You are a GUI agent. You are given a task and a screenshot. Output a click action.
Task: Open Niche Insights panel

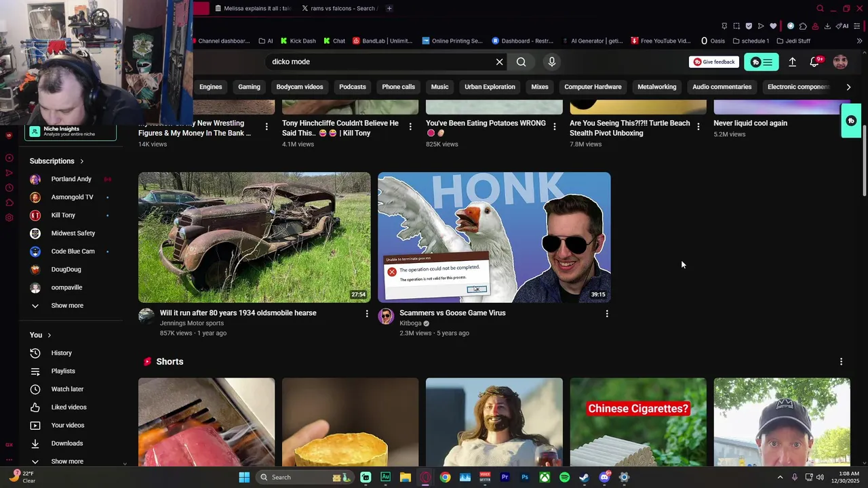pyautogui.click(x=71, y=131)
